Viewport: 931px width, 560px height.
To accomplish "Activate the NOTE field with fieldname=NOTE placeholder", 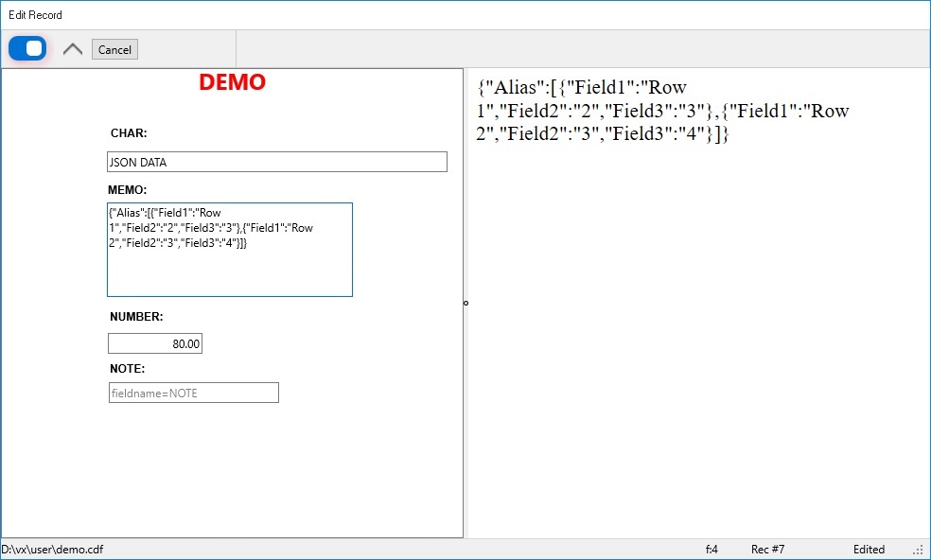I will [x=193, y=392].
